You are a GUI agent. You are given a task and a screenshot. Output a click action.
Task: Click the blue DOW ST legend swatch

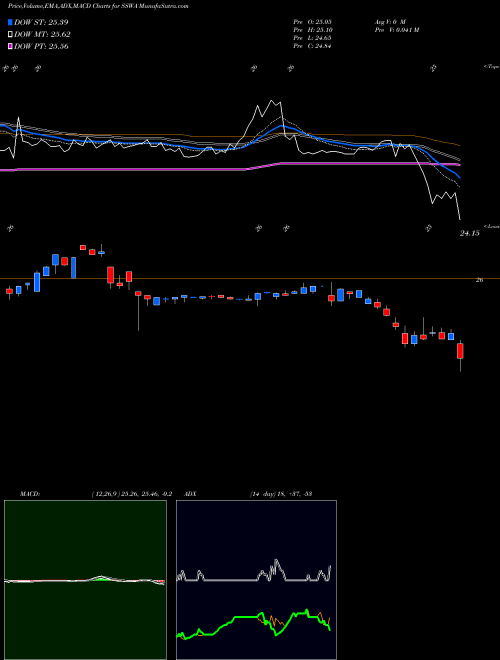(x=10, y=22)
